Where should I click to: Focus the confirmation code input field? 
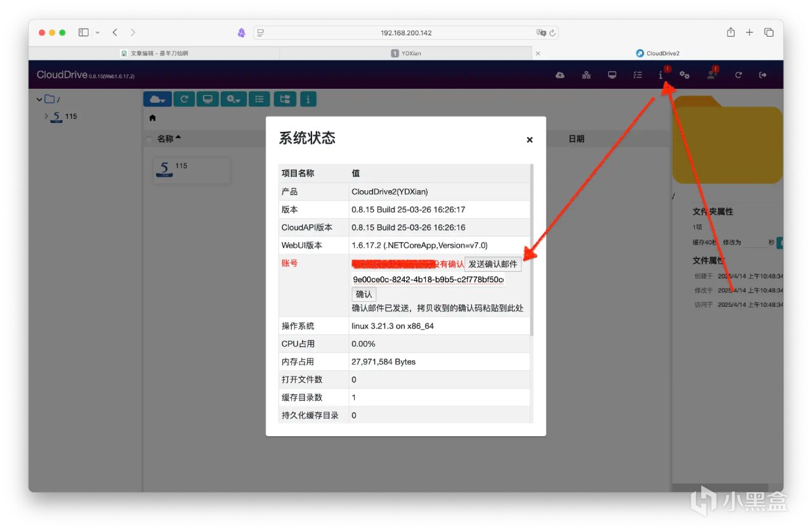[428, 280]
